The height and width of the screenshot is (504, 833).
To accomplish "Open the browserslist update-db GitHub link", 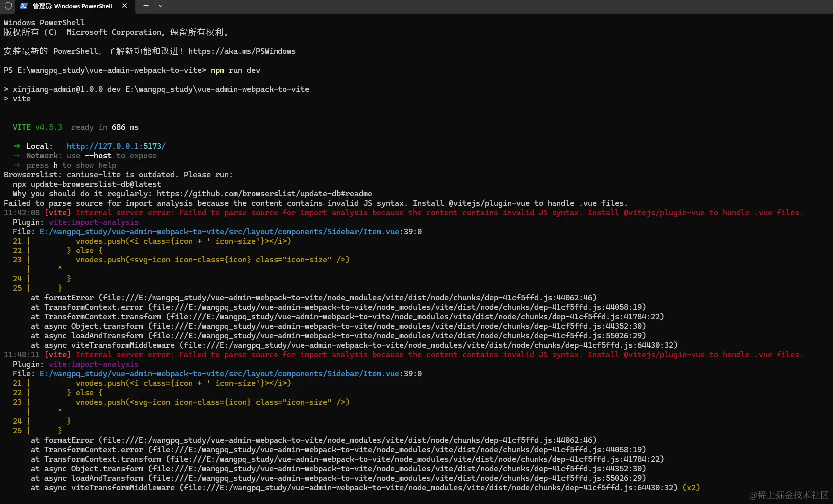I will (x=265, y=194).
